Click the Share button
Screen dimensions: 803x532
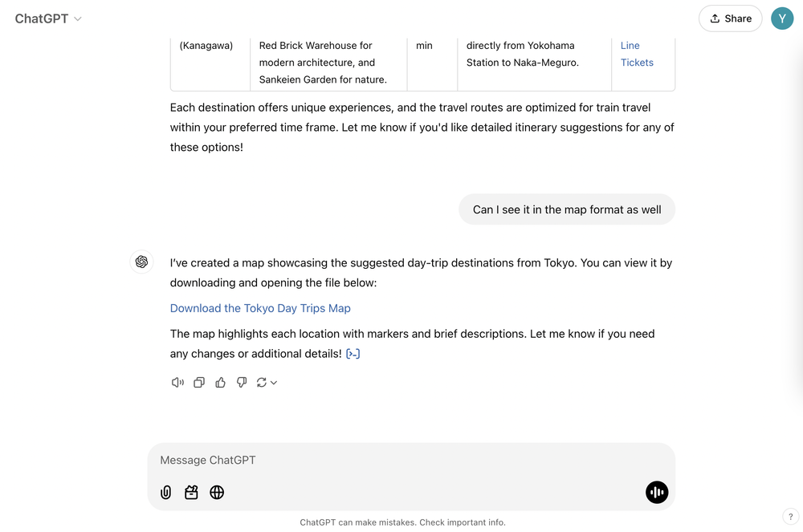coord(730,18)
